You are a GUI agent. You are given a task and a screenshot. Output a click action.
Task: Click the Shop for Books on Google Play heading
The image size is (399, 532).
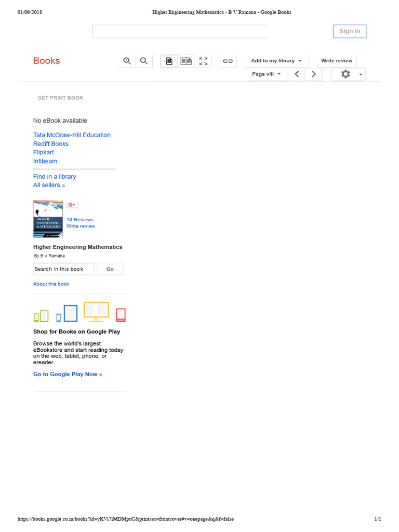pos(77,332)
